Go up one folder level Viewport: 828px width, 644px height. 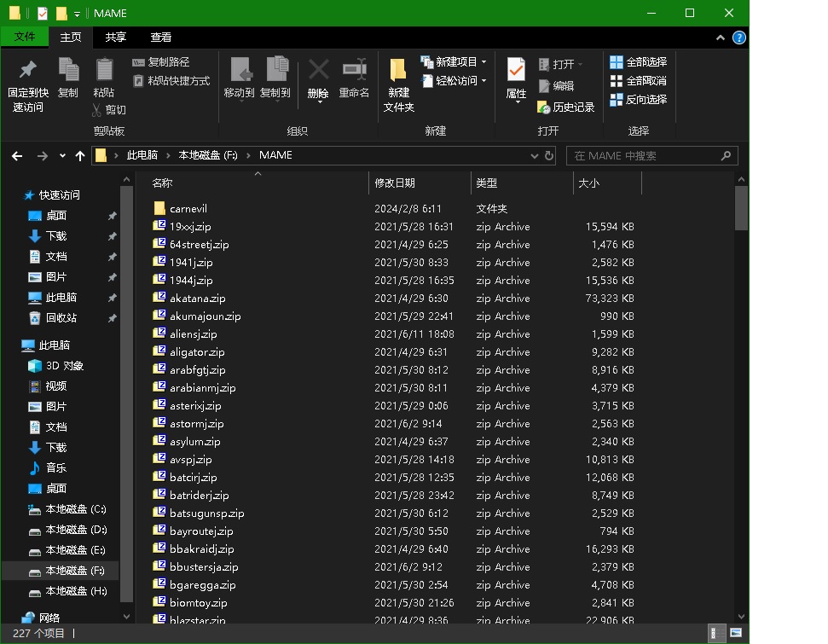point(80,156)
